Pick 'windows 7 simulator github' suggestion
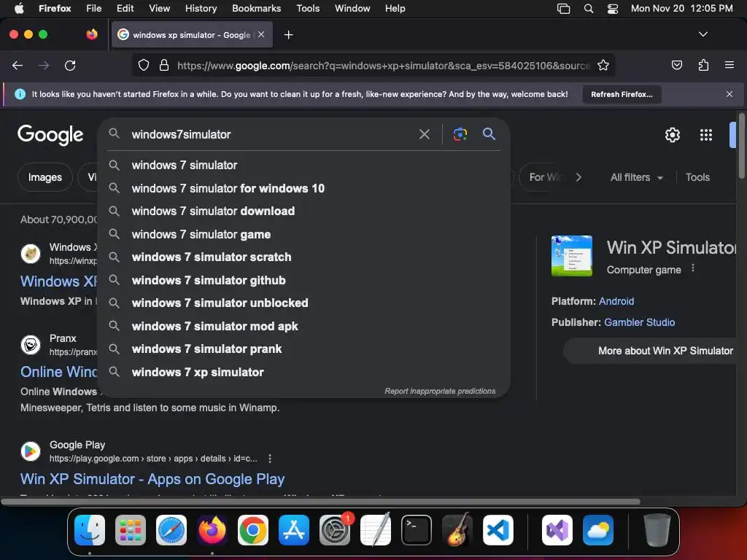Viewport: 747px width, 560px height. pyautogui.click(x=303, y=280)
